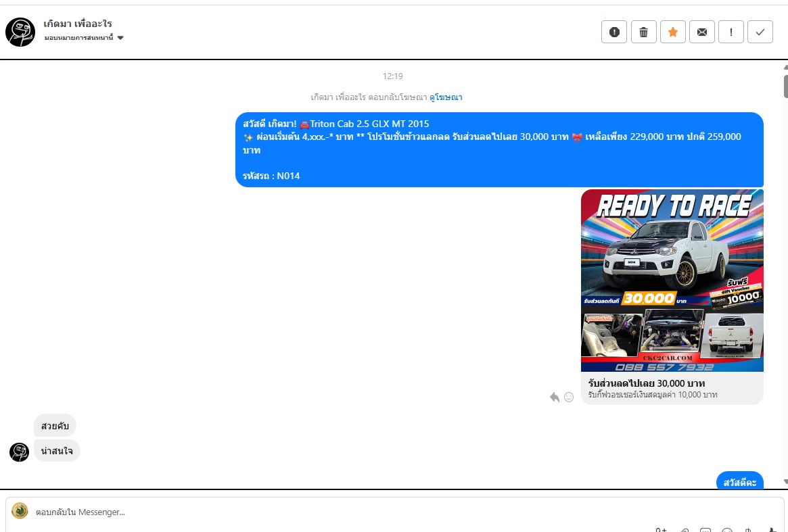
Task: Mark conversation as done with checkmark
Action: tap(760, 32)
